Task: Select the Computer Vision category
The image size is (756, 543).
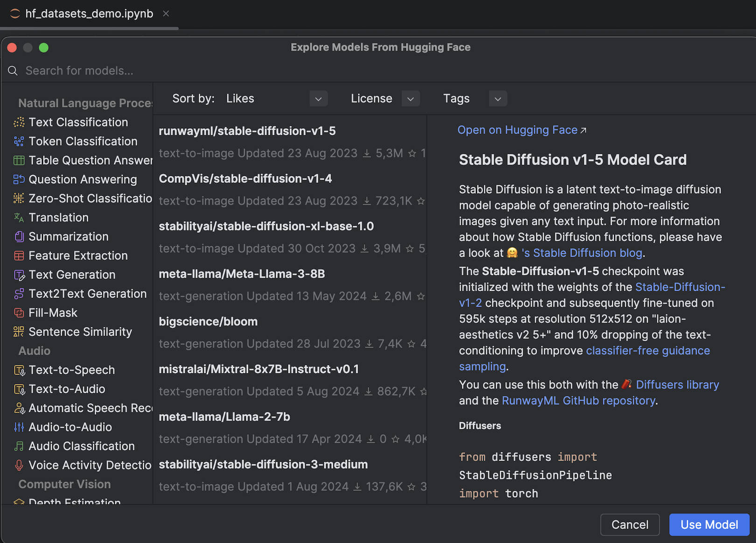Action: [x=64, y=484]
